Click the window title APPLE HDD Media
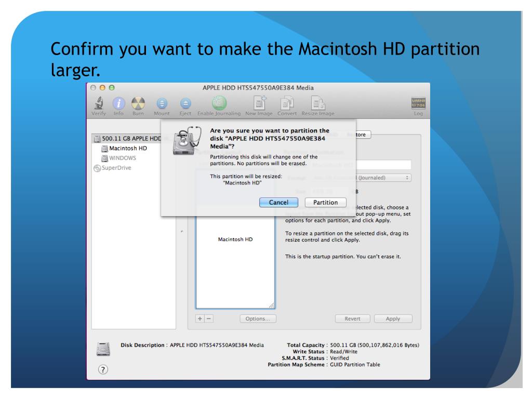532x399 pixels. coord(258,88)
